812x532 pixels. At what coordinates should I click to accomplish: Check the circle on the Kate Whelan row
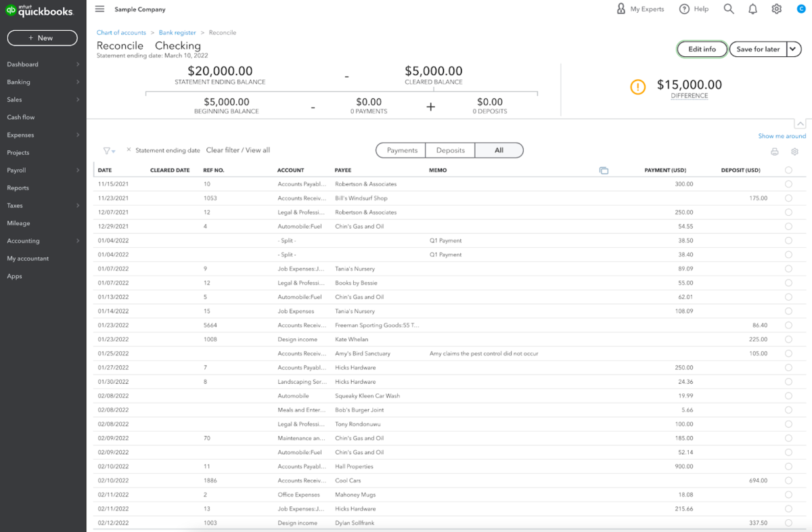(788, 339)
